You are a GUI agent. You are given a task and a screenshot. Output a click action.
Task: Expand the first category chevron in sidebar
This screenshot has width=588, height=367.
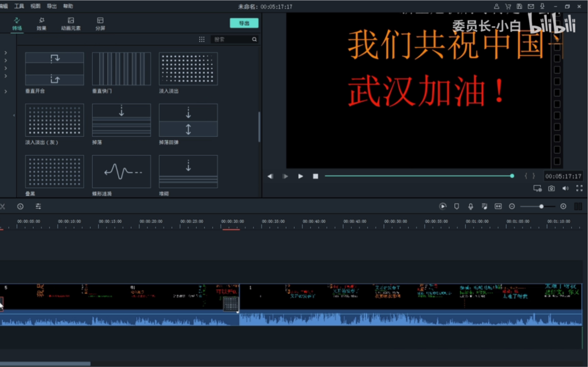[6, 53]
